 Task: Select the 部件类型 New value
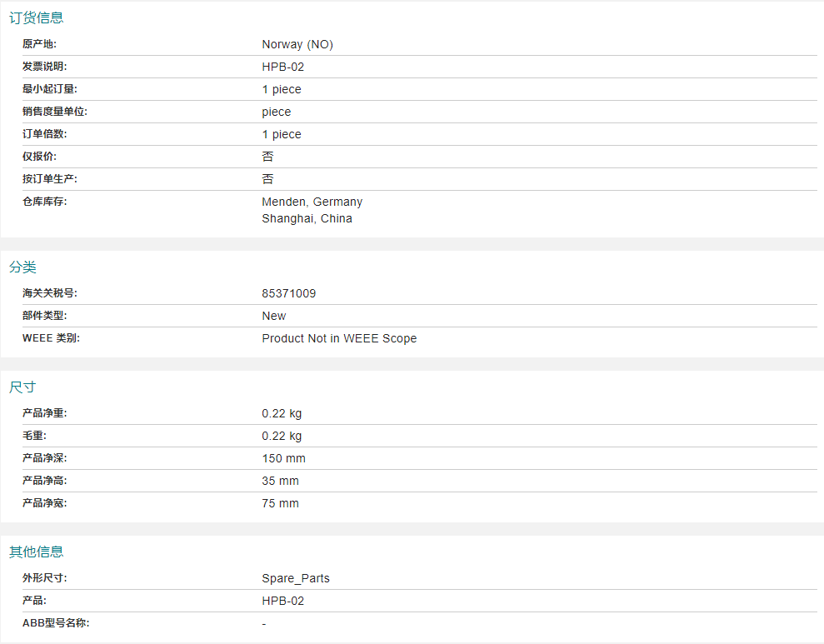click(274, 316)
